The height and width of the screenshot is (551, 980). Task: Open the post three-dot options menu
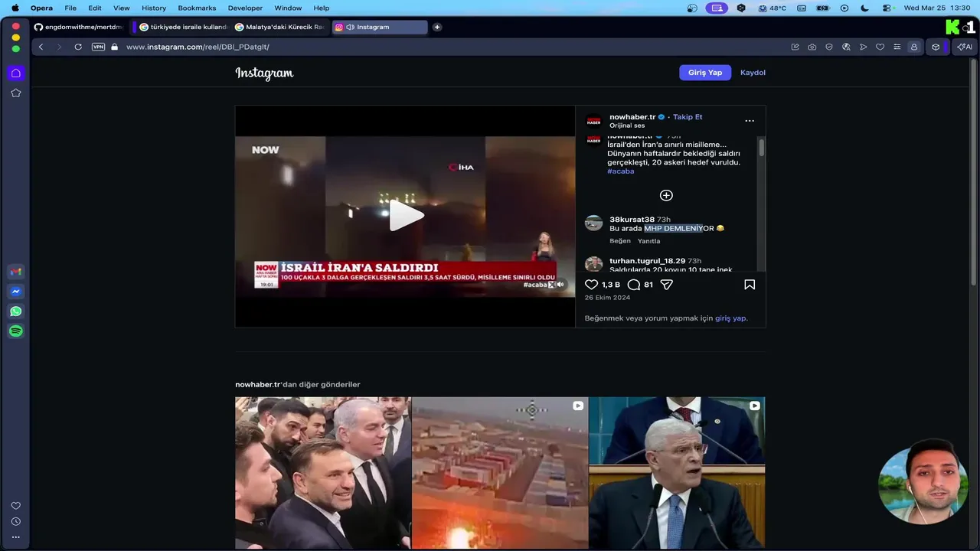750,121
